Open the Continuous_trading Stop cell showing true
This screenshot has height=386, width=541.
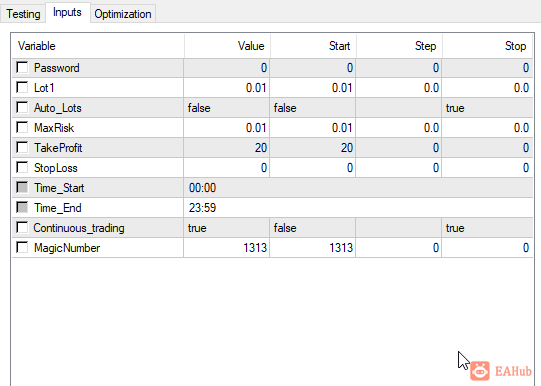(x=488, y=228)
